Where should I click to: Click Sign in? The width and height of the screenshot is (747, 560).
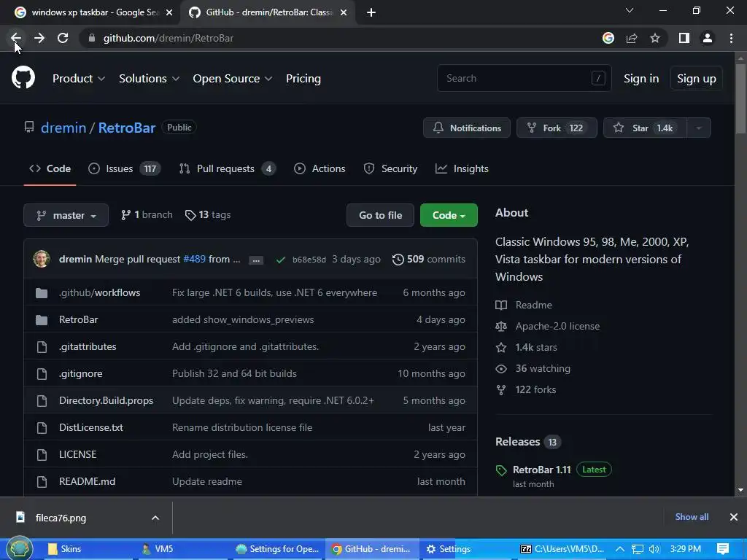(x=641, y=79)
